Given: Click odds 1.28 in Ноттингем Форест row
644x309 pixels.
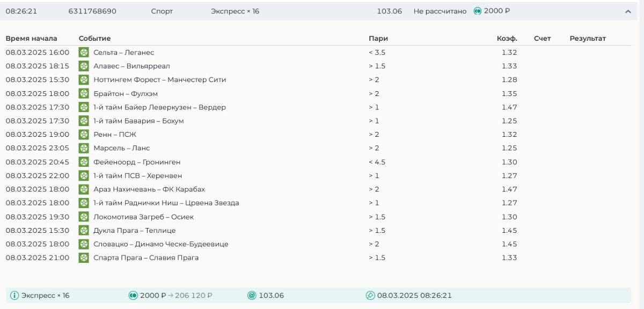Looking at the screenshot, I should [x=509, y=80].
